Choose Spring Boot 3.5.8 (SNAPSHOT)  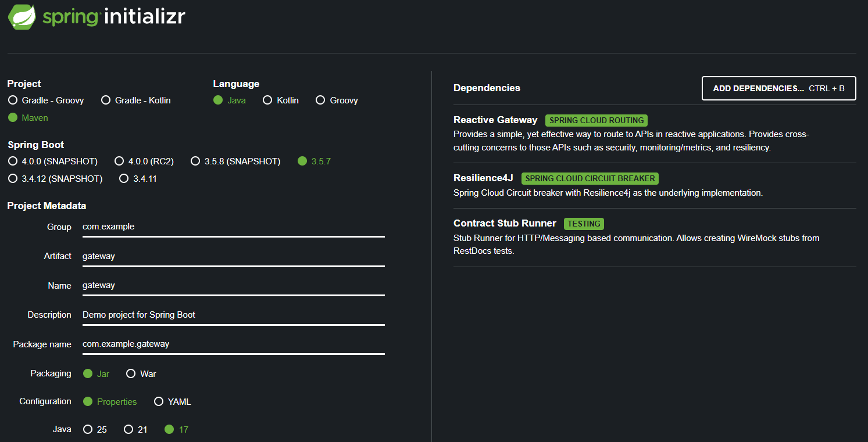(x=235, y=161)
